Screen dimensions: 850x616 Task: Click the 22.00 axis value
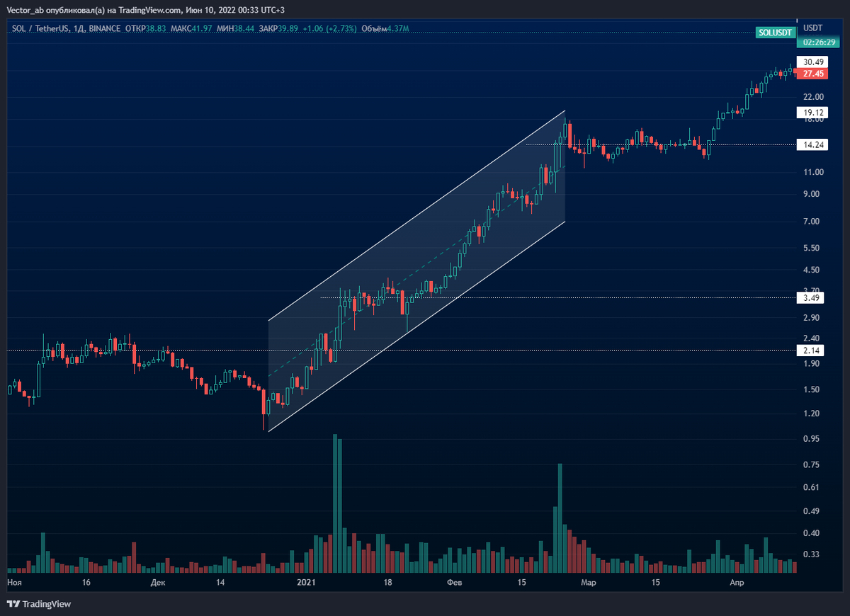(812, 96)
